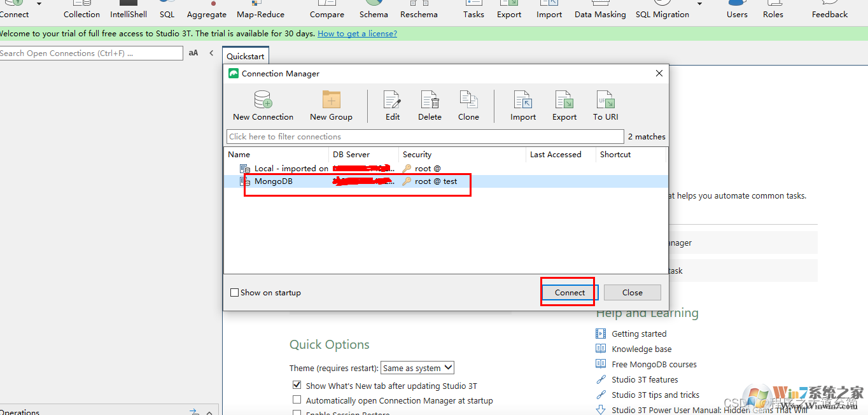This screenshot has width=868, height=415.
Task: Click the Delete connection icon
Action: coord(430,101)
